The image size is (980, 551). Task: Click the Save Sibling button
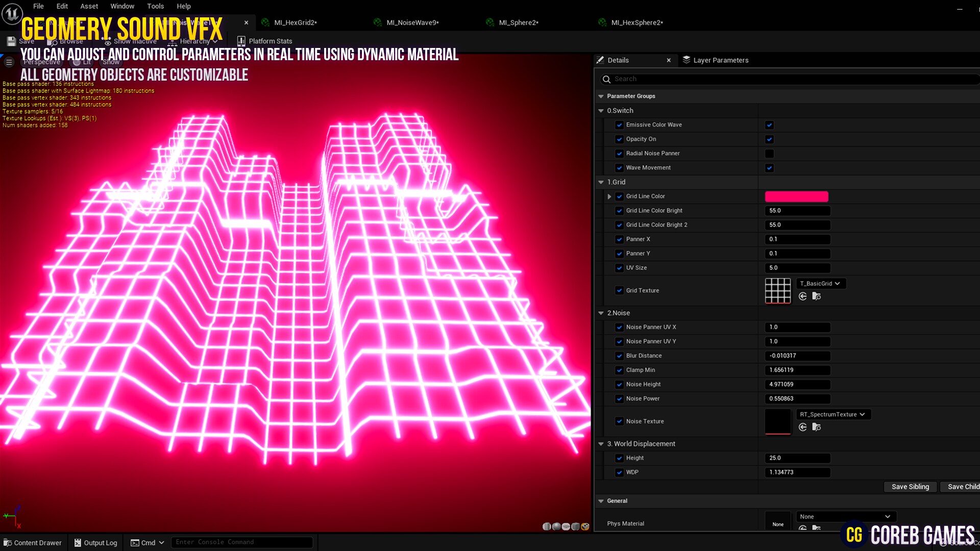coord(910,487)
